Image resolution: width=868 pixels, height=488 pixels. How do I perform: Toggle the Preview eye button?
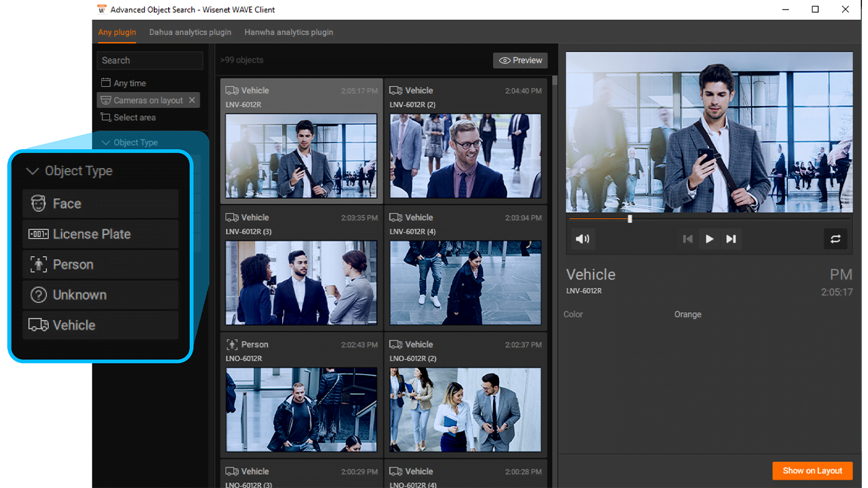coord(520,60)
